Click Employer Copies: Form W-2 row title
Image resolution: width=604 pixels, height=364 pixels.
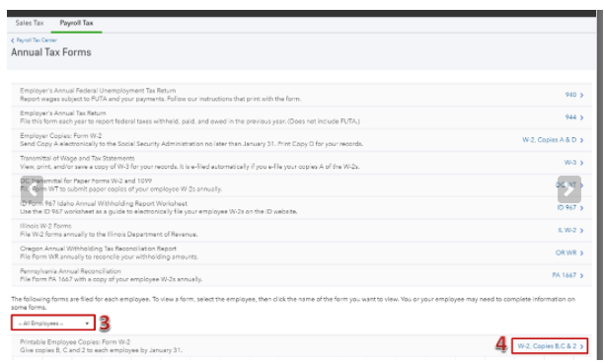tap(61, 135)
